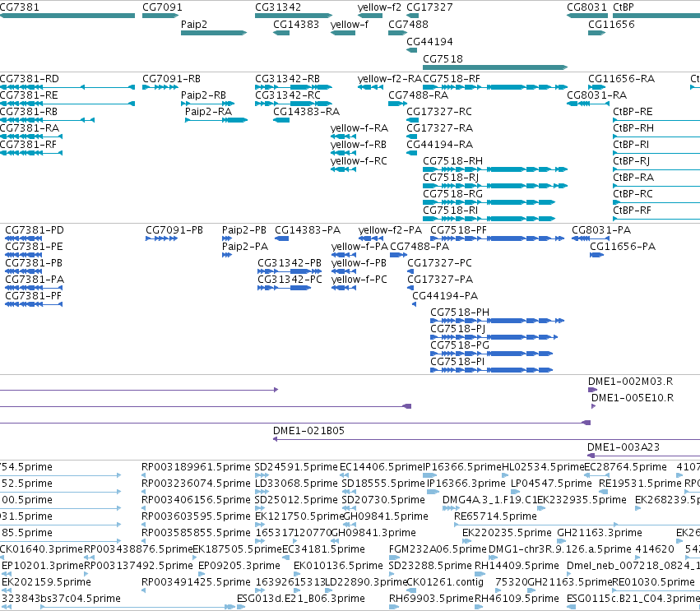Click transcript CG14383-RA

306,112
